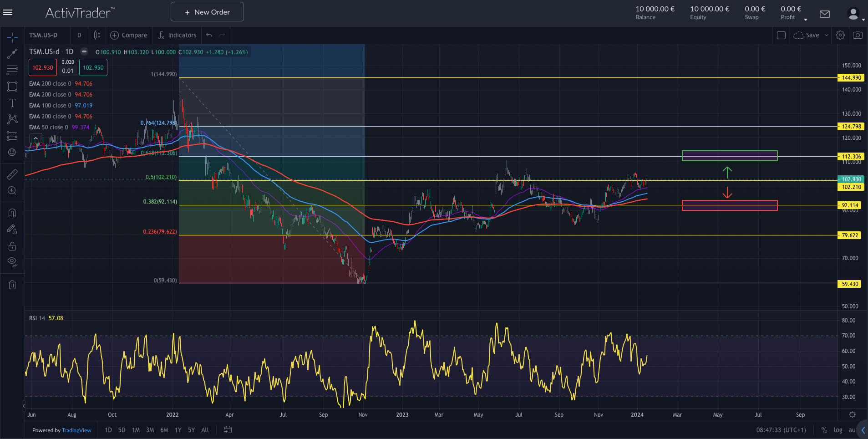Take a chart snapshot with camera icon

(x=858, y=35)
